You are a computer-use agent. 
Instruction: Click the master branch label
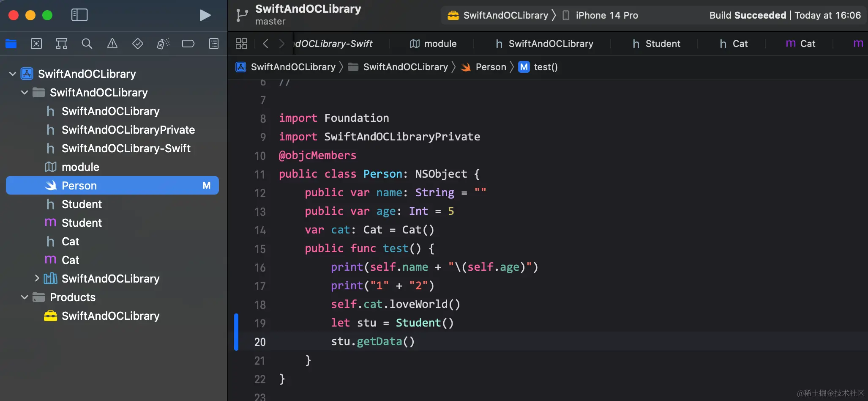(270, 22)
